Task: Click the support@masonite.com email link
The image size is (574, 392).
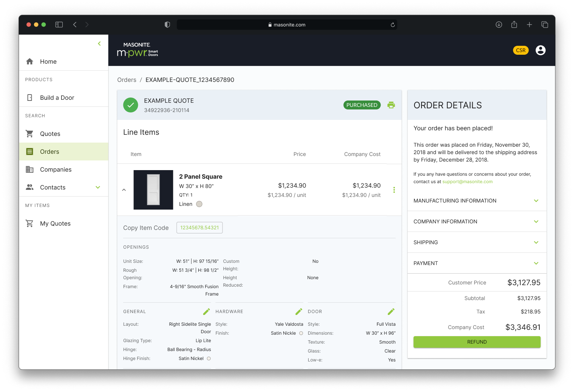Action: point(467,182)
